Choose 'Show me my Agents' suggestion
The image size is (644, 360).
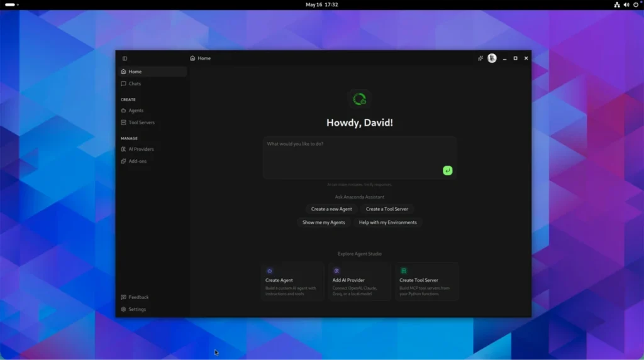(x=324, y=222)
